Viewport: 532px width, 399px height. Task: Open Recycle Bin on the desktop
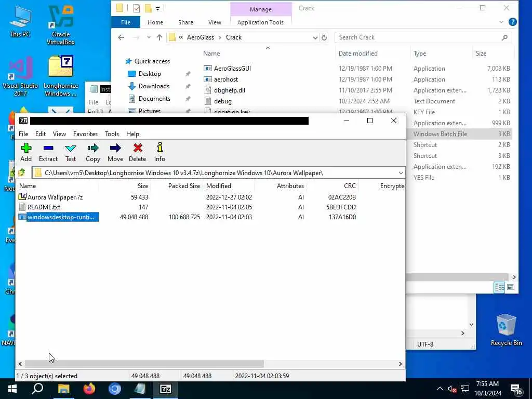(x=506, y=329)
